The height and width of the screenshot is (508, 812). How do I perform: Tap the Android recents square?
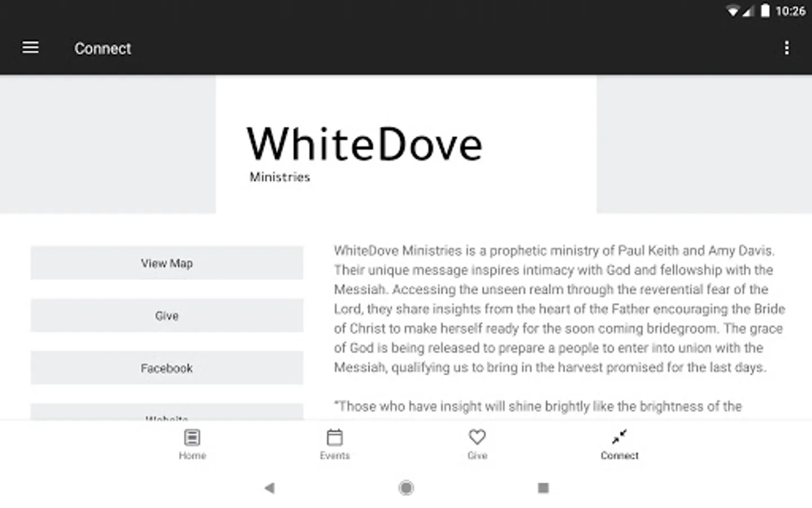543,488
